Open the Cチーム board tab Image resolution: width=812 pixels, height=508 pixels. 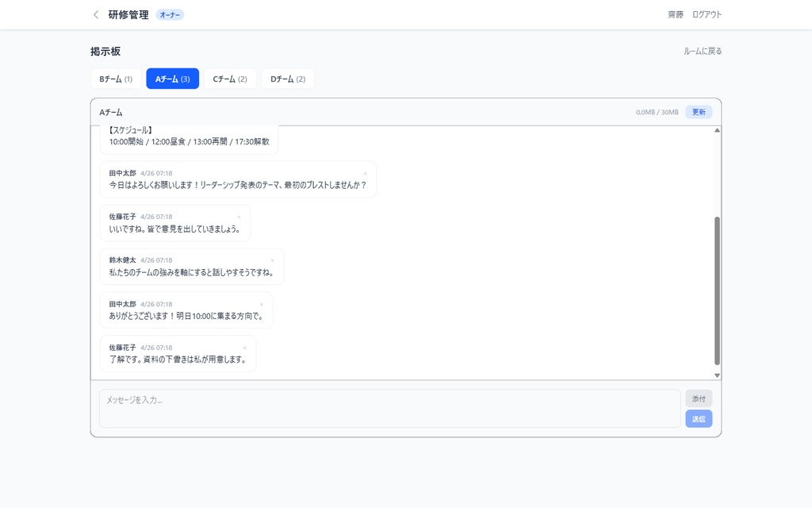tap(230, 79)
